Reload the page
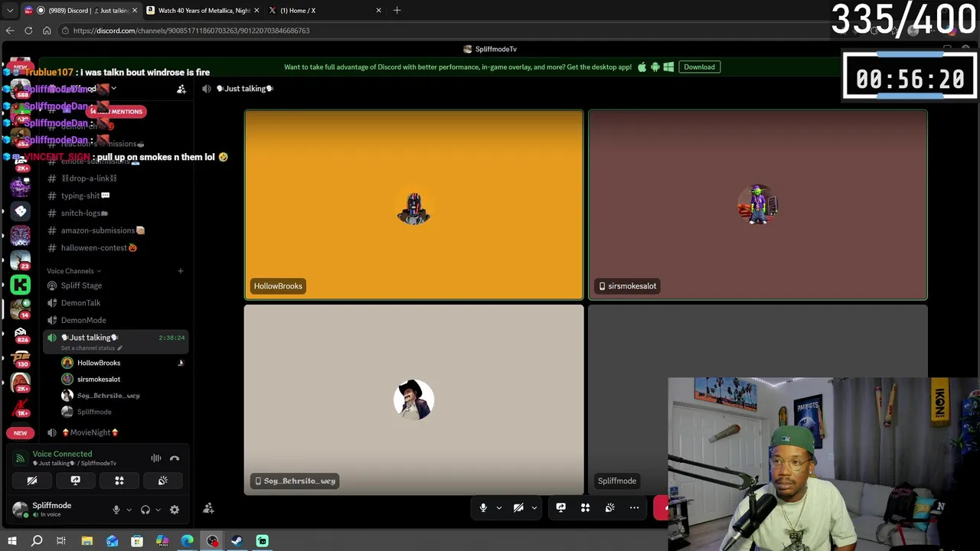Screen dimensions: 980x551 click(x=28, y=31)
